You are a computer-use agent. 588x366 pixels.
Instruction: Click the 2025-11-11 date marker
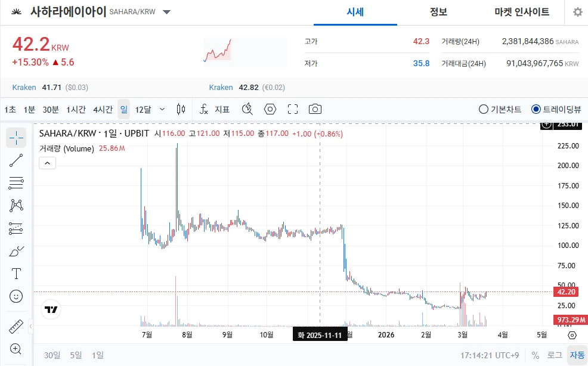[x=320, y=335]
